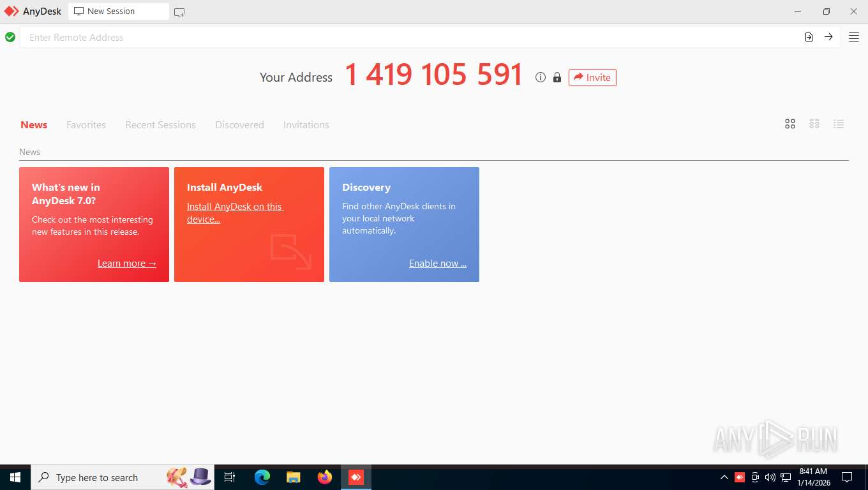The width and height of the screenshot is (868, 490).
Task: Click the What's new in AnyDesk 7.0 card
Action: [94, 225]
